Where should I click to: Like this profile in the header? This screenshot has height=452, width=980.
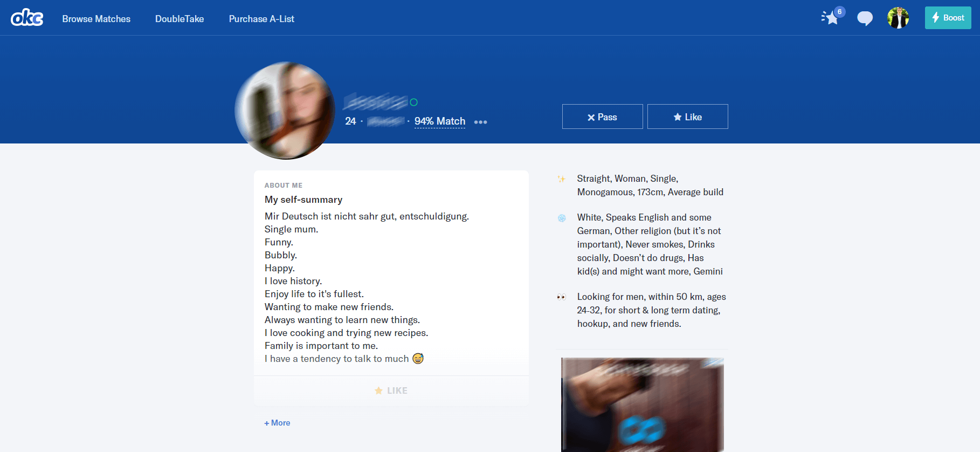pyautogui.click(x=688, y=117)
